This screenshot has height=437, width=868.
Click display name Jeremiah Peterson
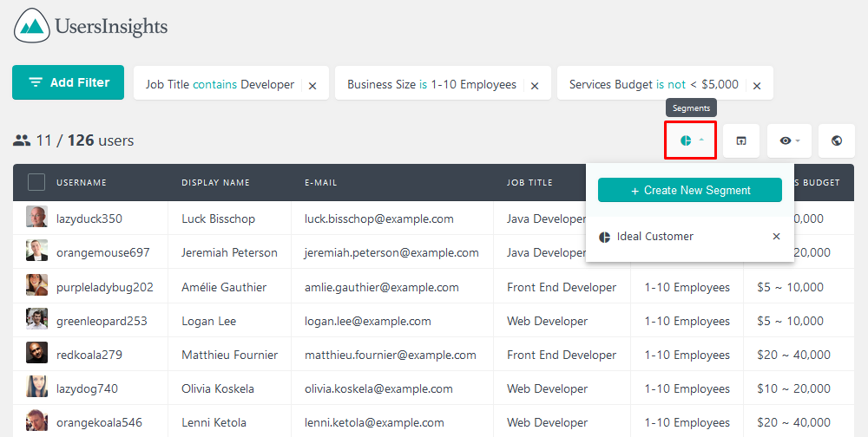point(229,253)
